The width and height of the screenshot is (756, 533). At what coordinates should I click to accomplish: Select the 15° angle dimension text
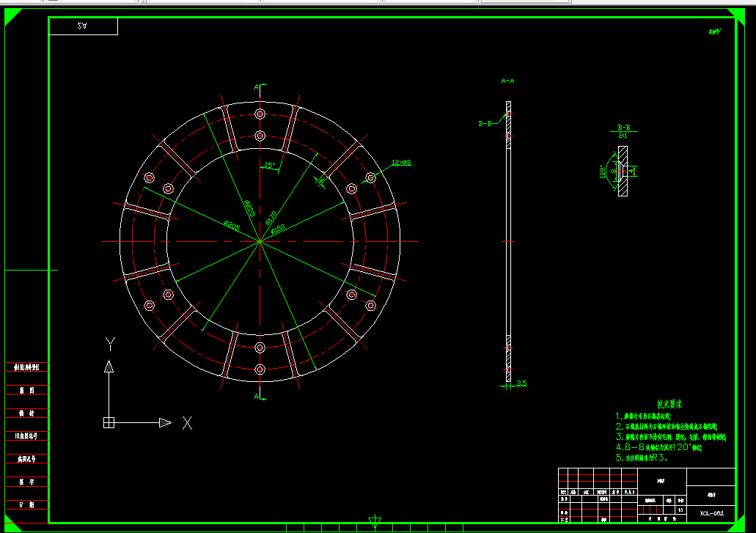coord(269,165)
